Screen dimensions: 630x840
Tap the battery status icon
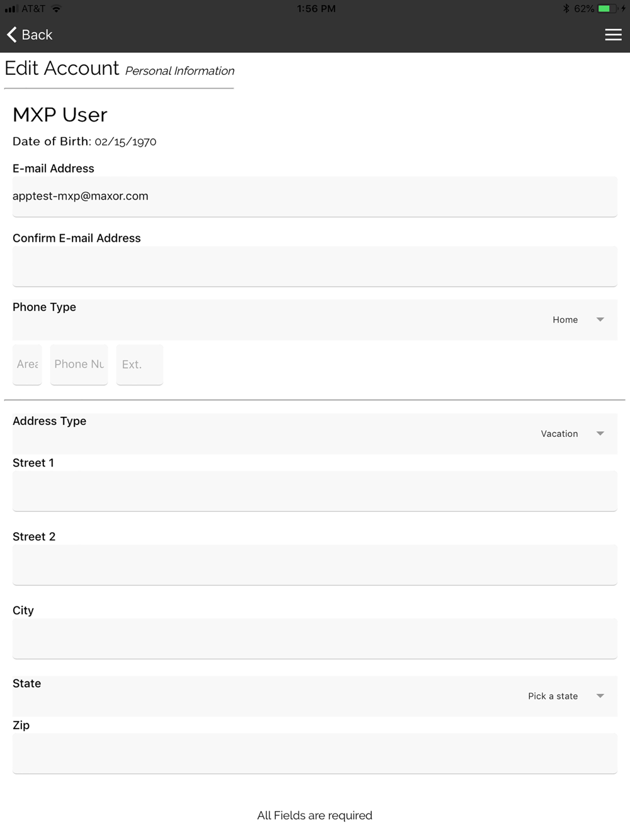pos(607,9)
